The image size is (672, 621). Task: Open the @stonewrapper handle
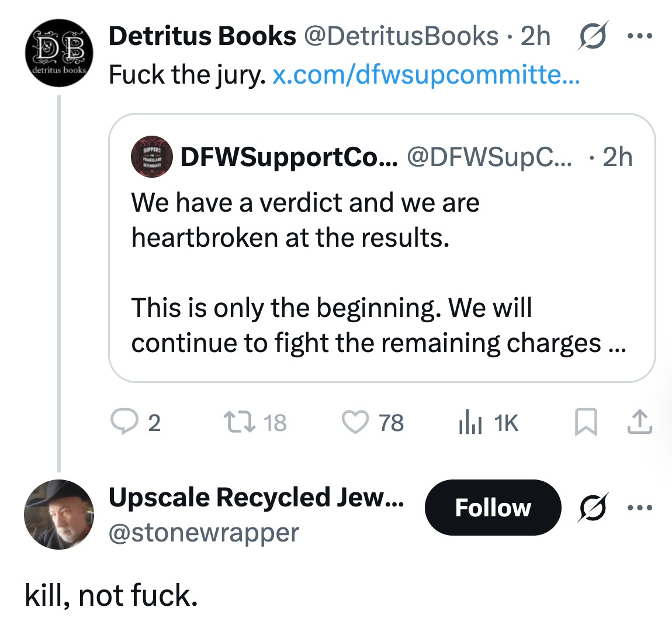[203, 533]
